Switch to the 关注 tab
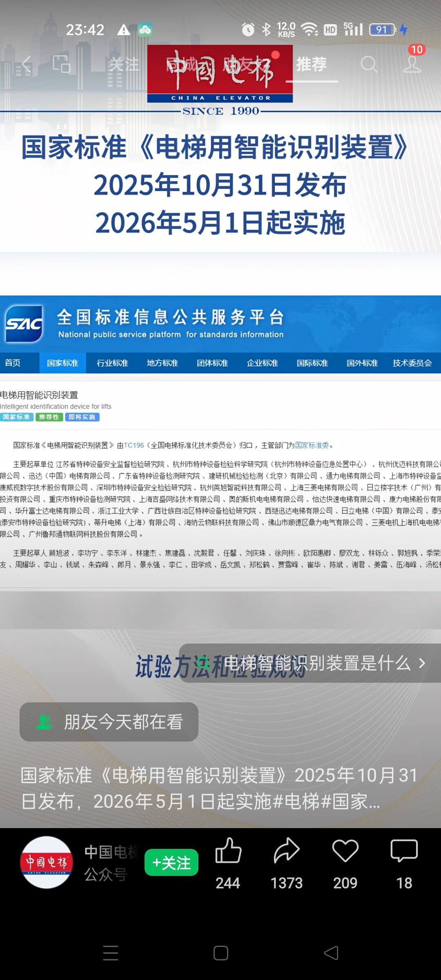441x980 pixels. 124,65
